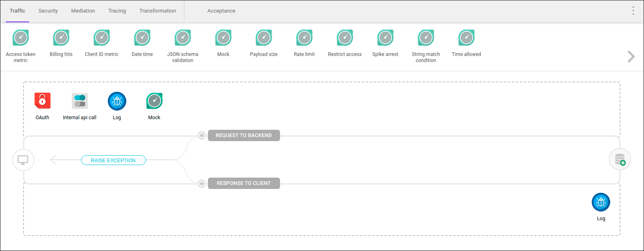This screenshot has width=644, height=251.
Task: Click the RESPONSE TO CLIENT button
Action: coord(244,183)
